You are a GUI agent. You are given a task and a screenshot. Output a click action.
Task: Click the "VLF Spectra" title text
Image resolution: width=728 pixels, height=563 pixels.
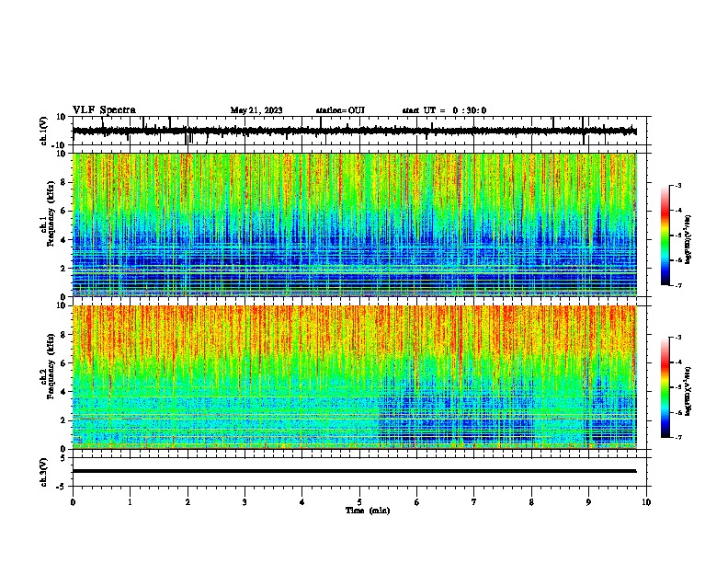[x=104, y=110]
